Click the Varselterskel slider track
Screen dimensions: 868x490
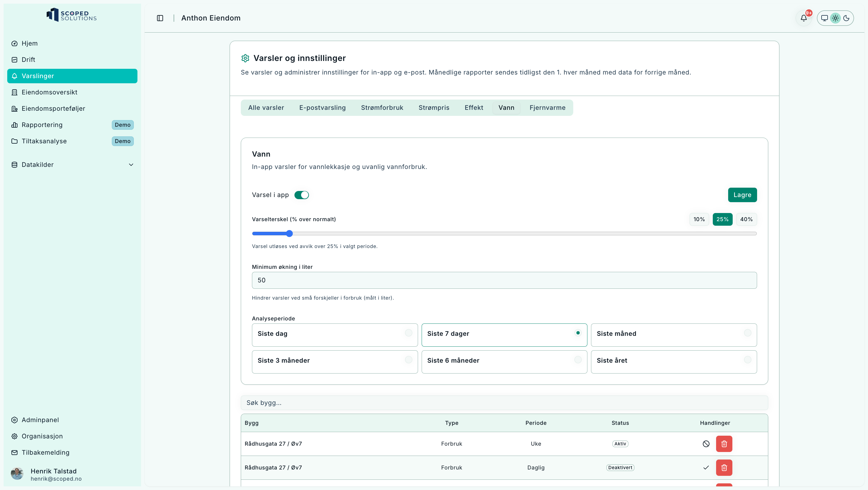(505, 233)
